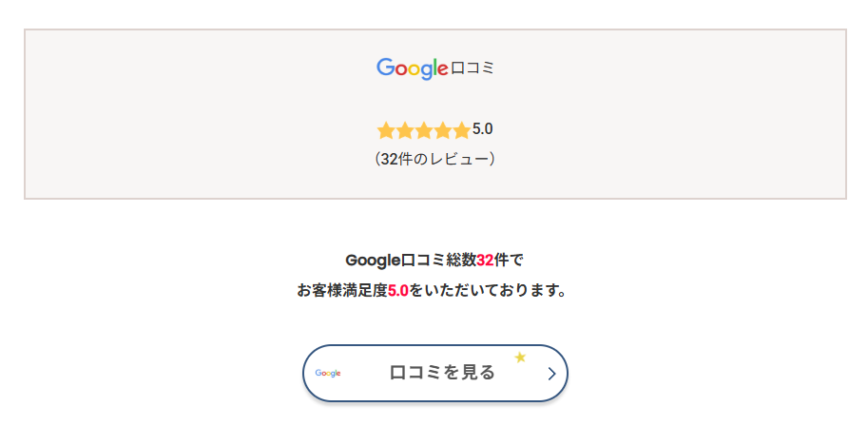Click the red 5.0 in the satisfaction sentence

[398, 291]
